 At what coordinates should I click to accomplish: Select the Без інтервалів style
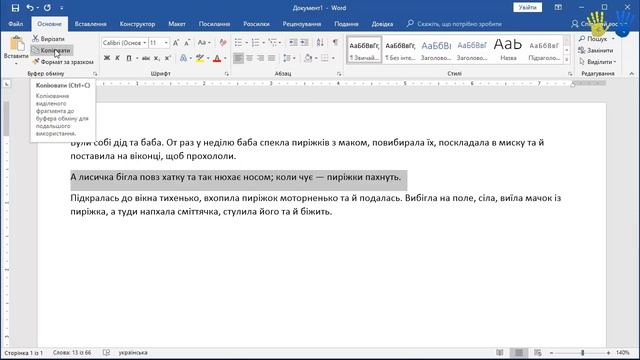400,50
